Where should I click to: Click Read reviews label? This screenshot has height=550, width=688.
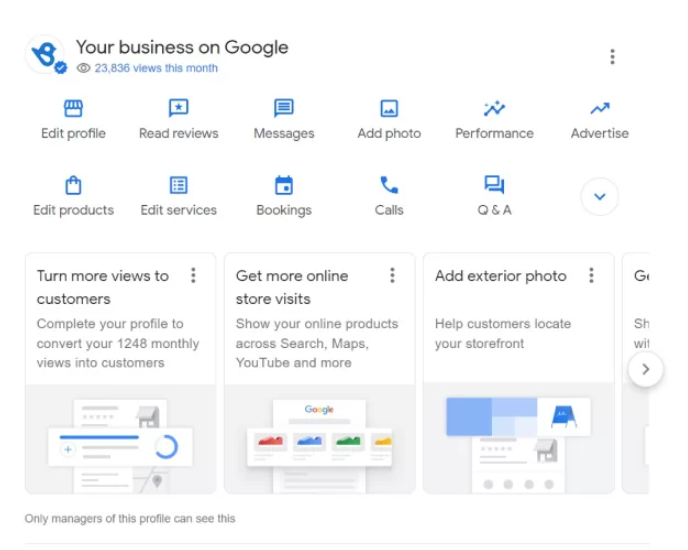click(179, 133)
